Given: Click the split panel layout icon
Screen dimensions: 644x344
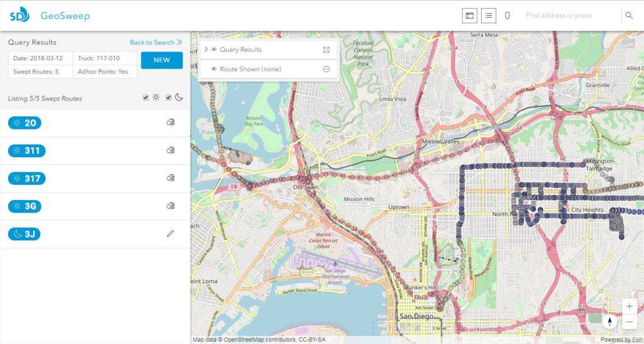Looking at the screenshot, I should tap(469, 16).
